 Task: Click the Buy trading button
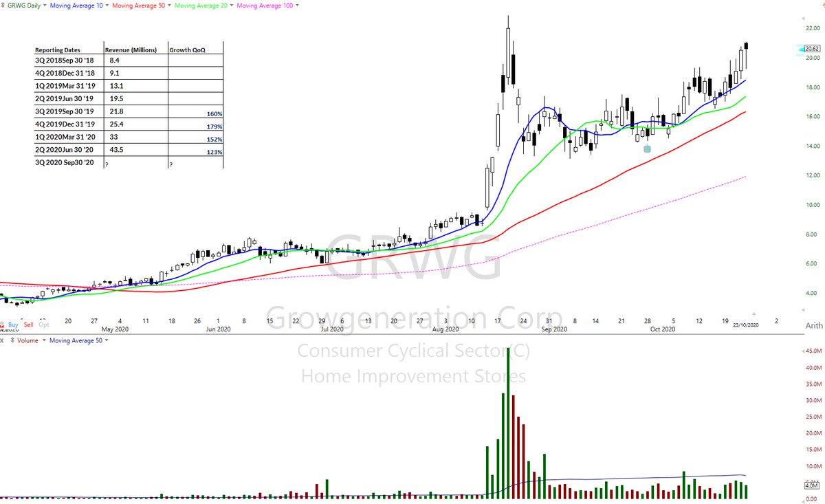(x=13, y=324)
